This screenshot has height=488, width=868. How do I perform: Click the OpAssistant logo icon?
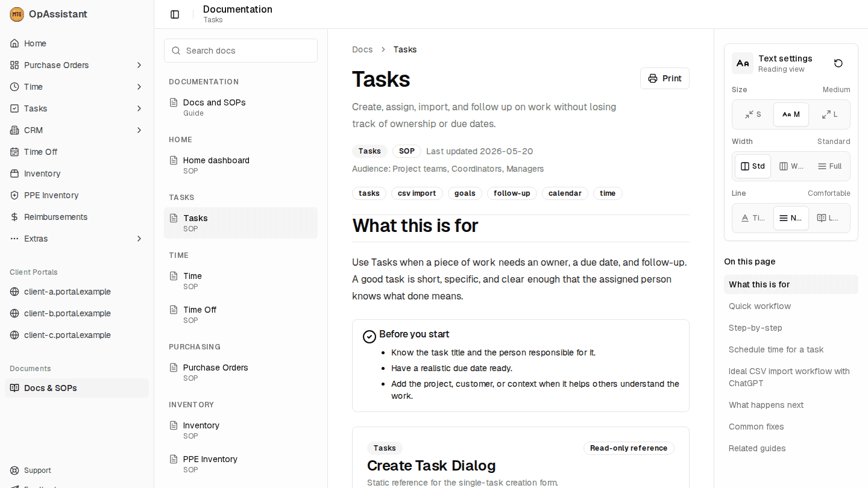coord(17,14)
